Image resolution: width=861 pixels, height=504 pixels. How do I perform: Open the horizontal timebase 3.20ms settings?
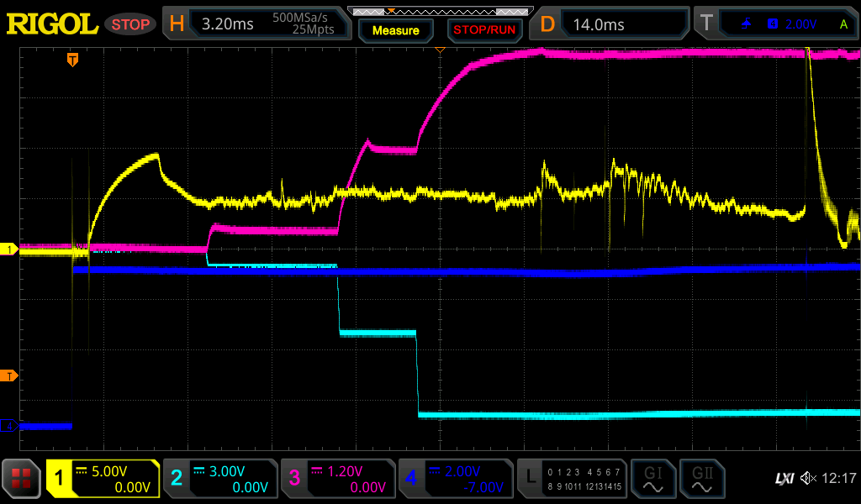257,24
